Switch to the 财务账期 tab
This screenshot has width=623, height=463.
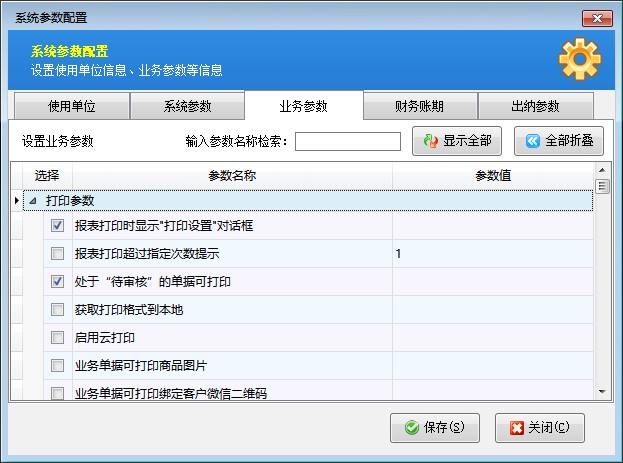420,106
